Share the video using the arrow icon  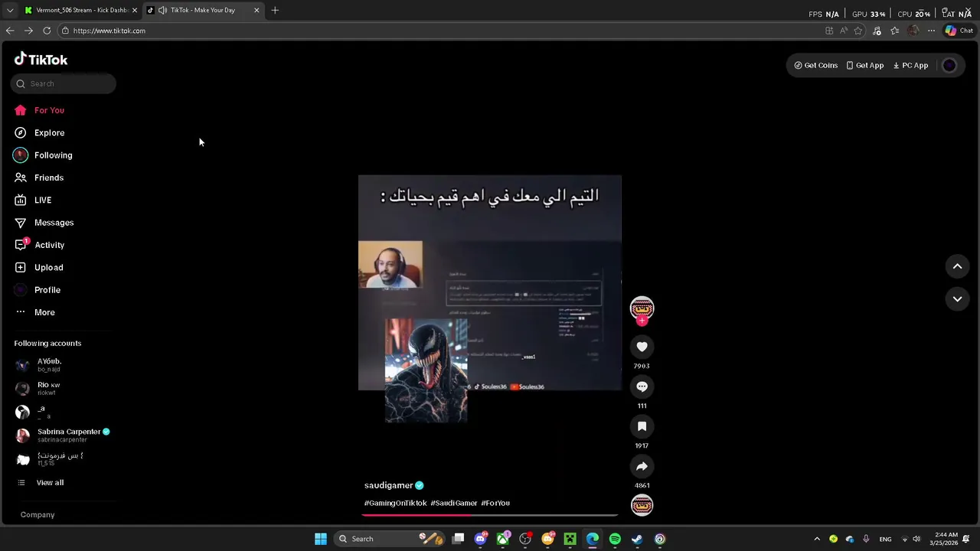click(x=642, y=466)
